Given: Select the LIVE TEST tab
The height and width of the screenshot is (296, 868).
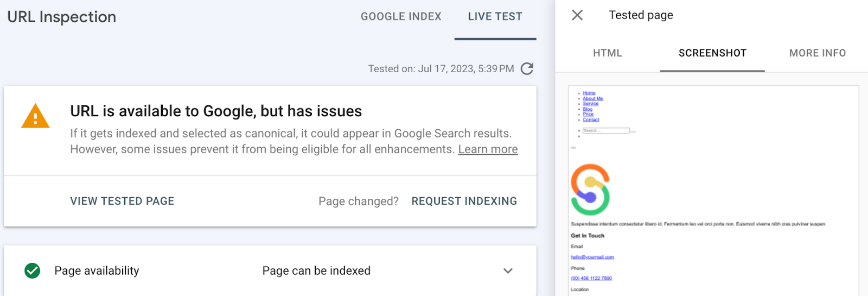Looking at the screenshot, I should [495, 17].
